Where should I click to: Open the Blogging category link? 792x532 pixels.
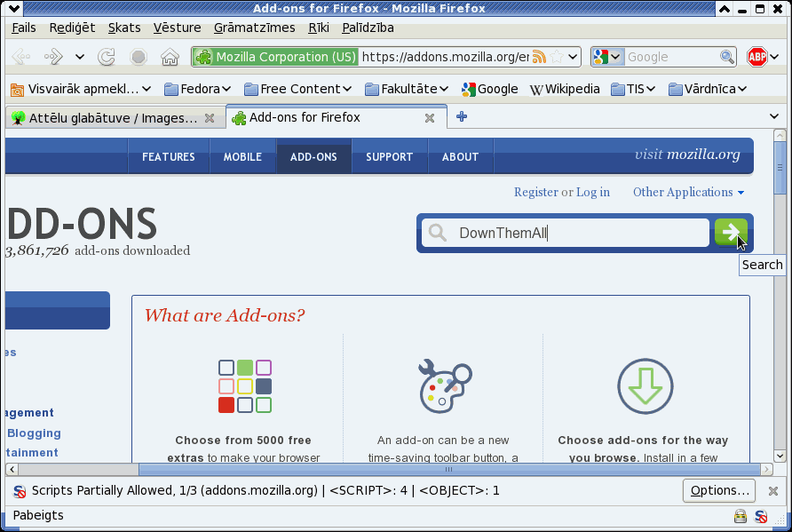click(x=34, y=433)
